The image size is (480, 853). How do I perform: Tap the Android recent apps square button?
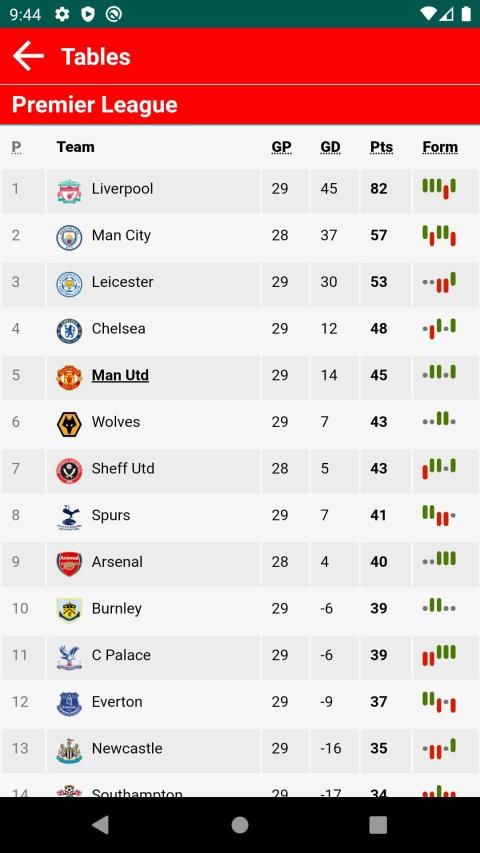pyautogui.click(x=378, y=825)
